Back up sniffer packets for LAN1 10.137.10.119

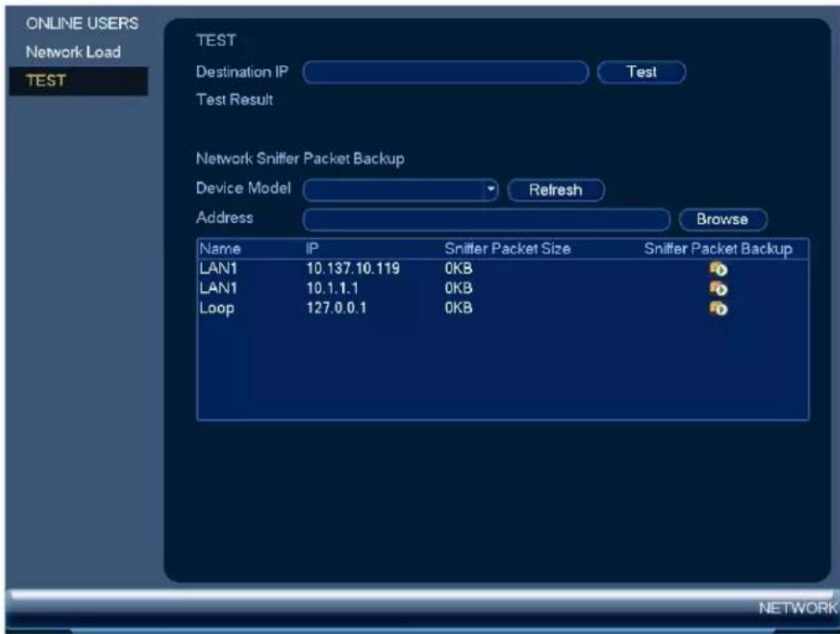coord(718,269)
